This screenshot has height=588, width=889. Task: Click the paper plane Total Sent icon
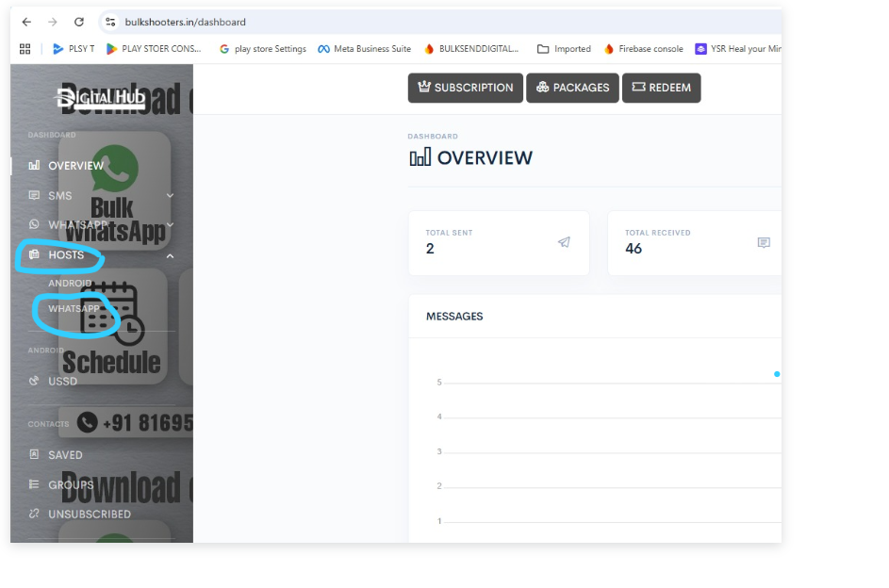click(x=564, y=242)
